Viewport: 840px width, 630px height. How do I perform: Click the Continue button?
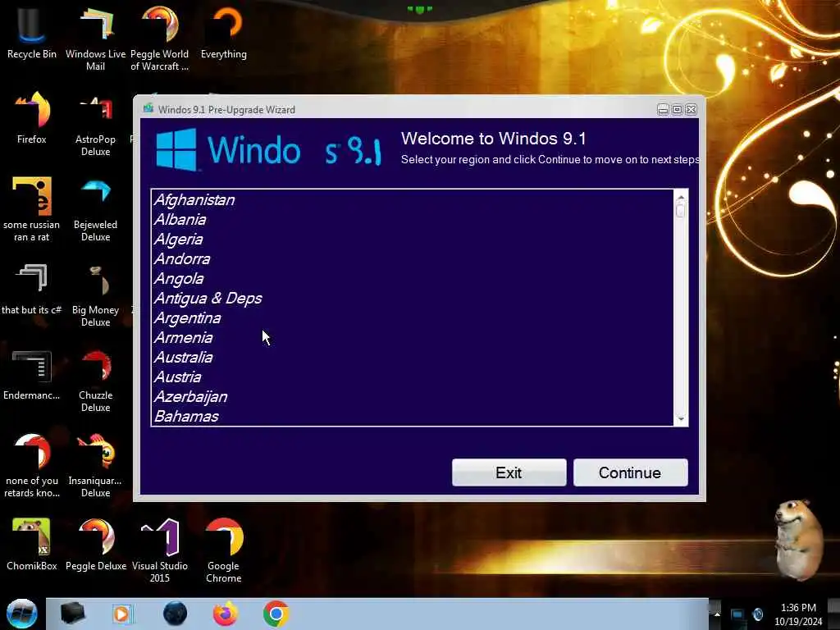[x=630, y=472]
